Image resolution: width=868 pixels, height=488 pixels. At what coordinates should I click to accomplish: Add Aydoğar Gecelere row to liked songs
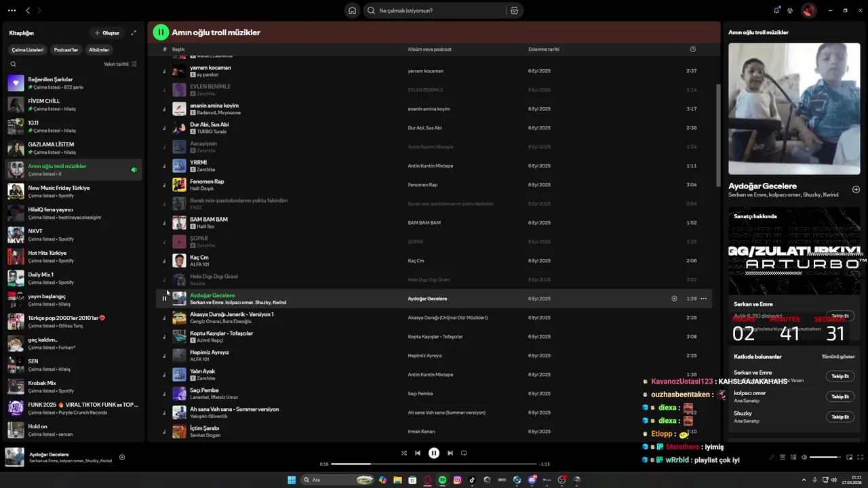(674, 298)
